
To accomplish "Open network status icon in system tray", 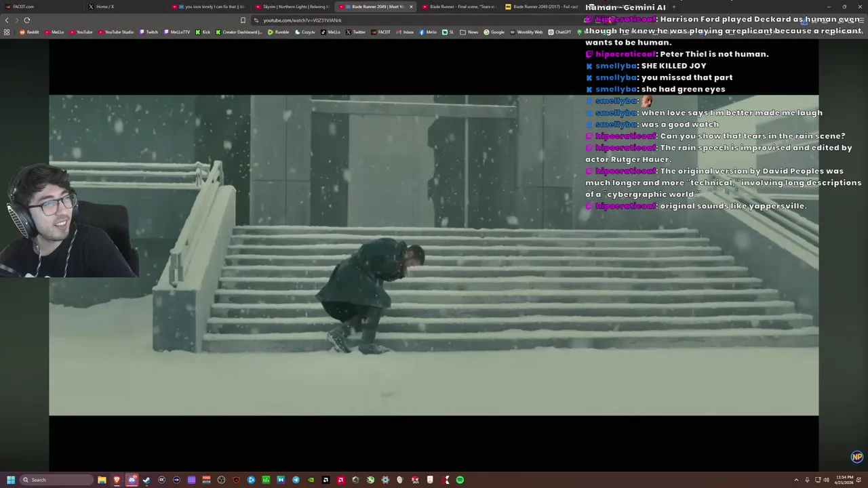I will 818,480.
